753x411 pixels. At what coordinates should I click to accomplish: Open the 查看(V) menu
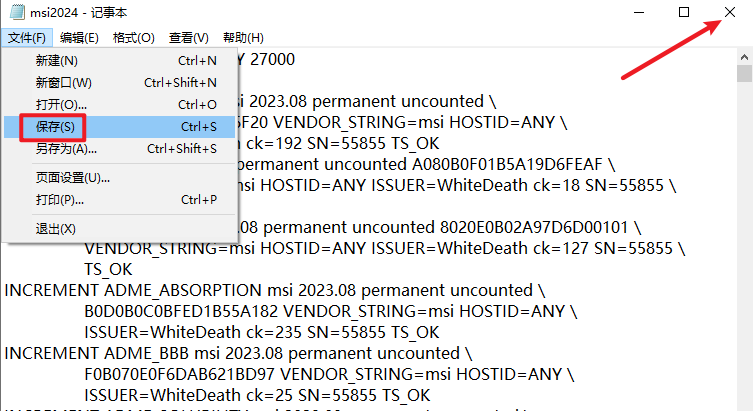188,38
